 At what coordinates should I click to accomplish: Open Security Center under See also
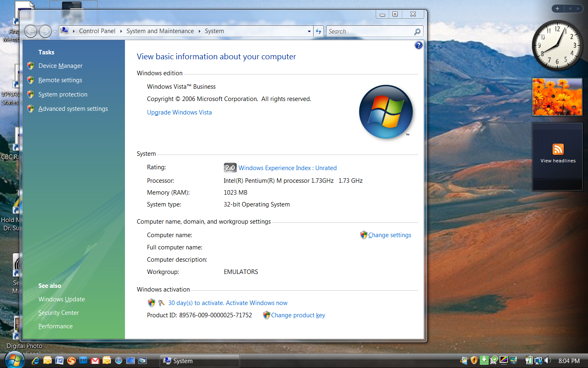(x=58, y=313)
